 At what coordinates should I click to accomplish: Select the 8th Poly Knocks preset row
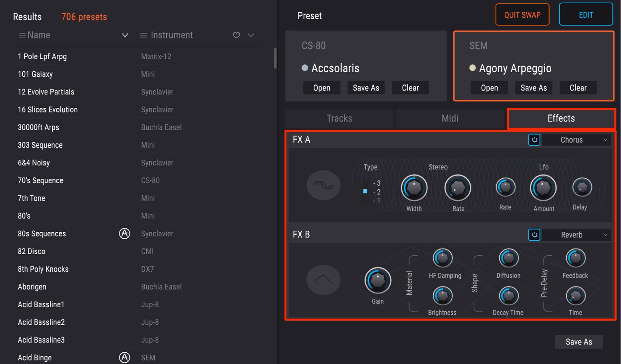point(137,269)
